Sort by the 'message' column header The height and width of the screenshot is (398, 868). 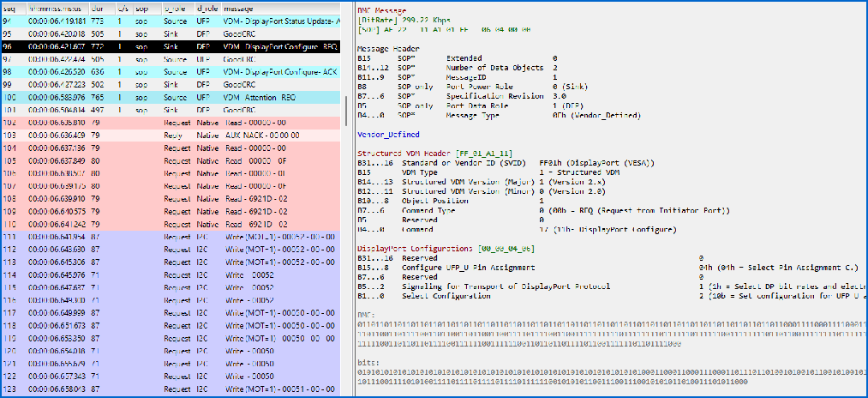240,6
